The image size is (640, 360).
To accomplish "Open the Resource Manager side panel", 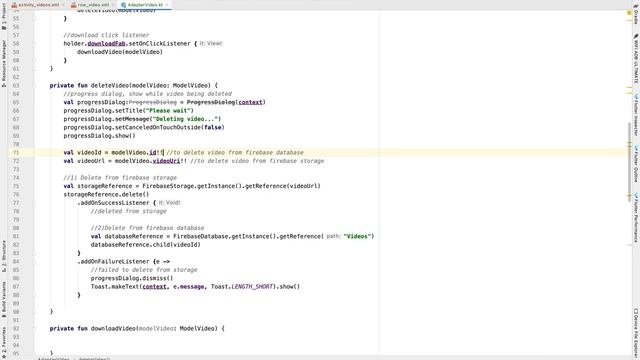I will (x=4, y=63).
